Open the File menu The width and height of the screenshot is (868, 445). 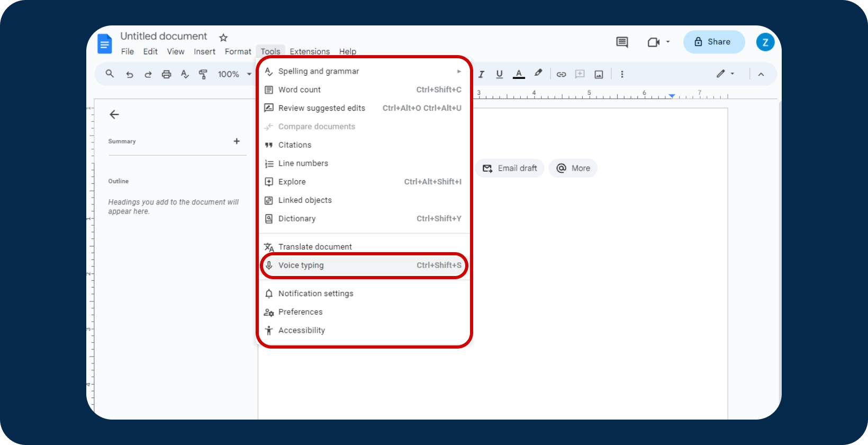click(128, 51)
